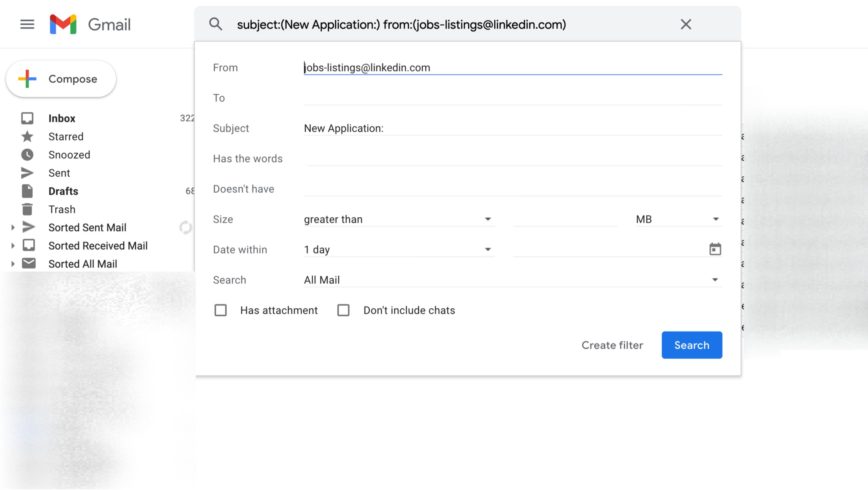Click the empty To field

coord(513,98)
